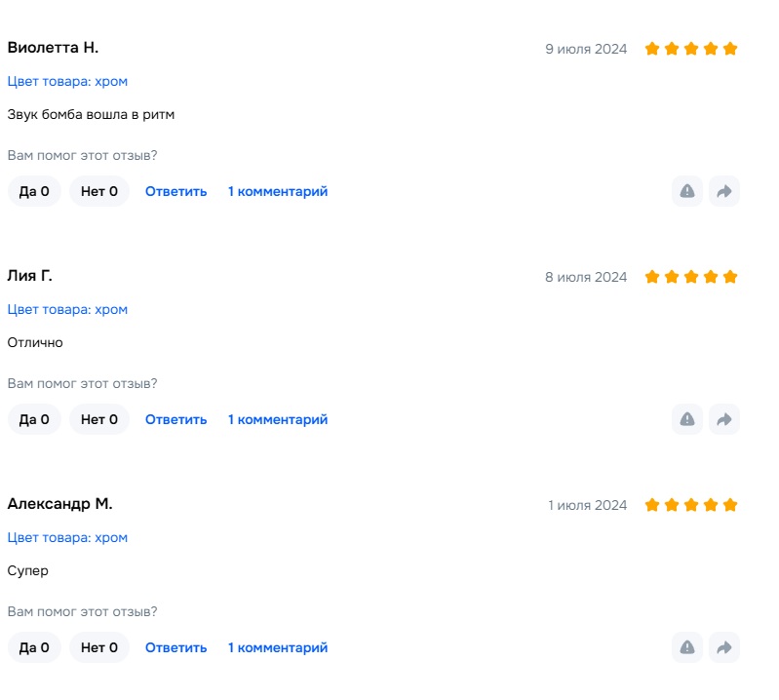This screenshot has height=700, width=779.
Task: Click 'Ответить' under Александр М.'s review
Action: pos(176,647)
